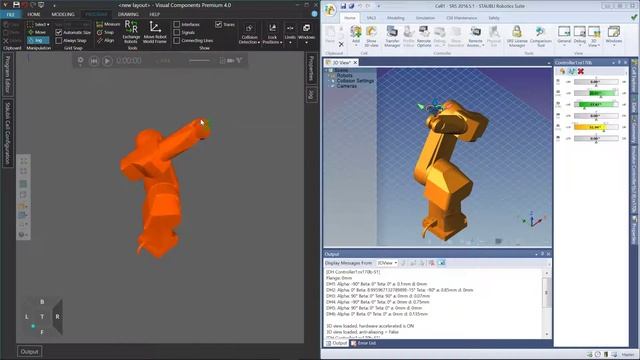640x360 pixels.
Task: Activate the Align tool in Tools group
Action: (x=105, y=40)
